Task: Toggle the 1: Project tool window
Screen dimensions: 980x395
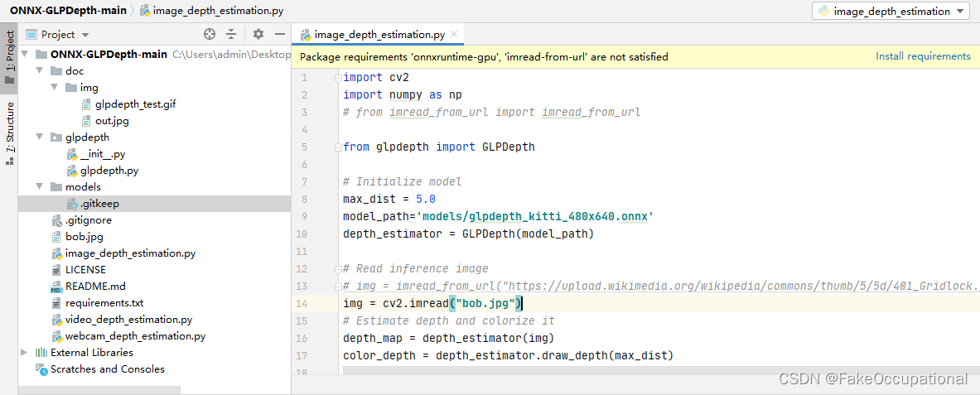Action: (9, 60)
